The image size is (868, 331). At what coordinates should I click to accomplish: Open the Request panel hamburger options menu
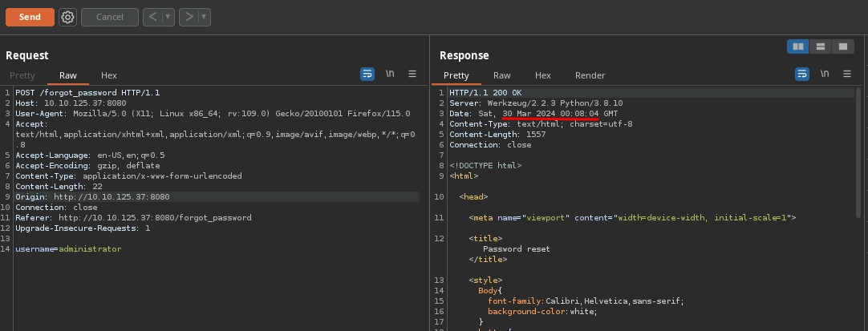click(412, 74)
